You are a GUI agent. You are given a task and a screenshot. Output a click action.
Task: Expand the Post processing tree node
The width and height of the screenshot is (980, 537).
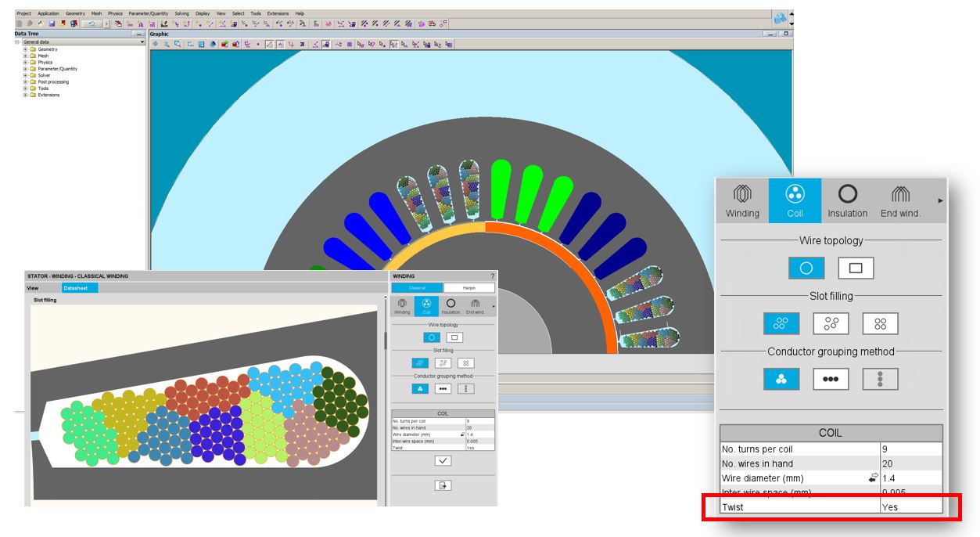pyautogui.click(x=25, y=82)
